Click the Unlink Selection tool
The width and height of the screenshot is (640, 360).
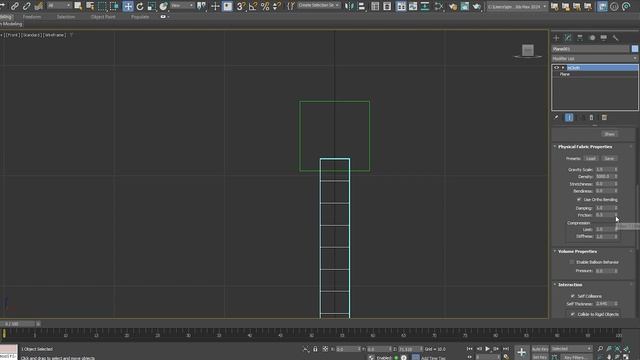(27, 6)
